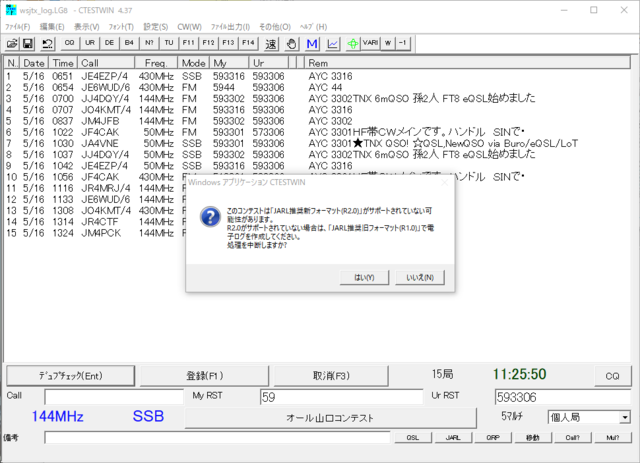Screen dimensions: 640x463
Task: Click the オール山口コンテスト contest button
Action: [x=331, y=418]
